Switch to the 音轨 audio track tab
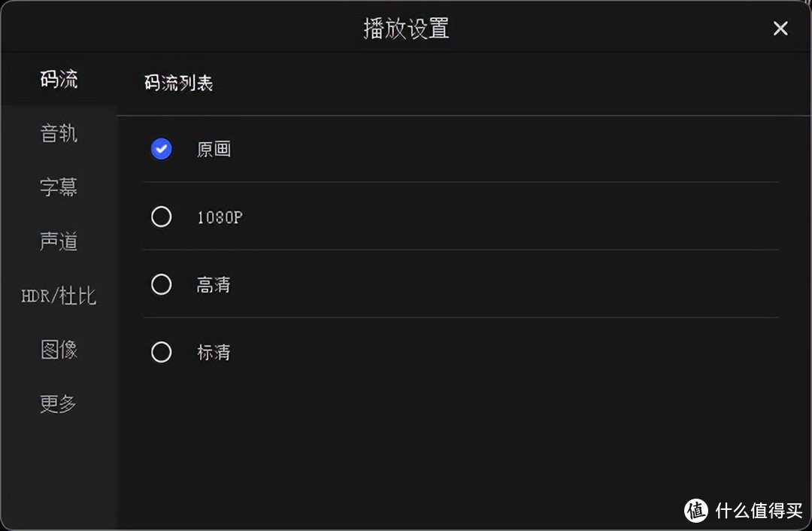812x531 pixels. click(x=58, y=133)
